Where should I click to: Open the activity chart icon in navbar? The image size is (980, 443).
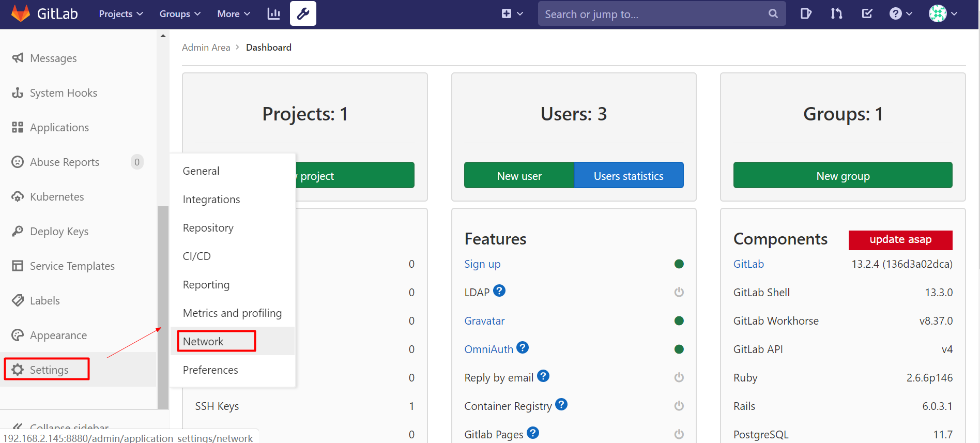click(x=273, y=14)
